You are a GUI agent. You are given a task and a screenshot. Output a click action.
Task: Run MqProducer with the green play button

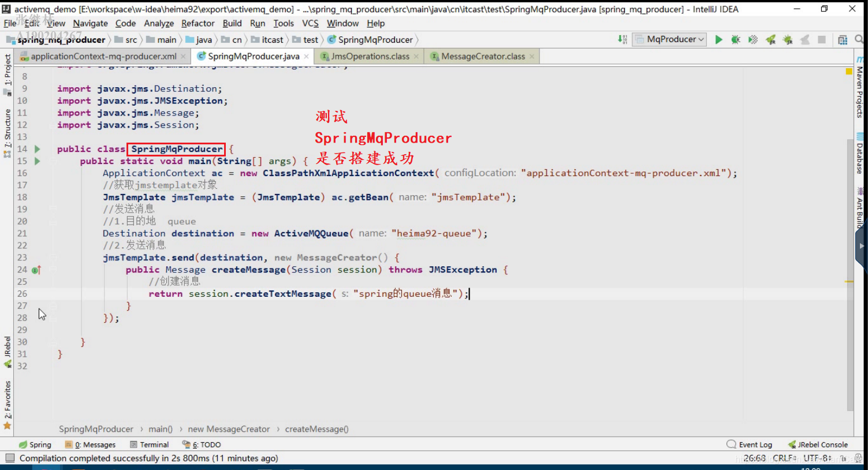pyautogui.click(x=718, y=39)
